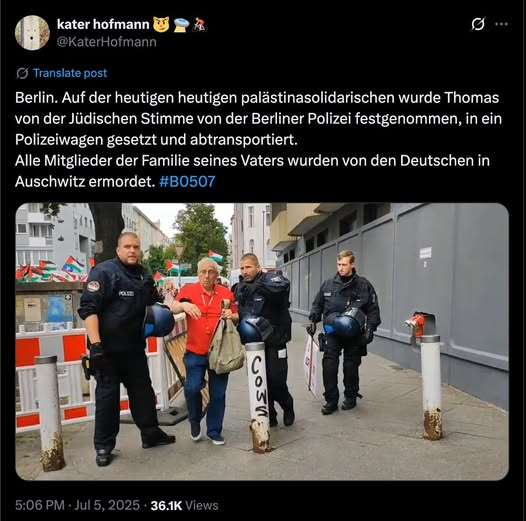The width and height of the screenshot is (526, 521).
Task: Click the kater hofmann display name
Action: click(x=103, y=24)
